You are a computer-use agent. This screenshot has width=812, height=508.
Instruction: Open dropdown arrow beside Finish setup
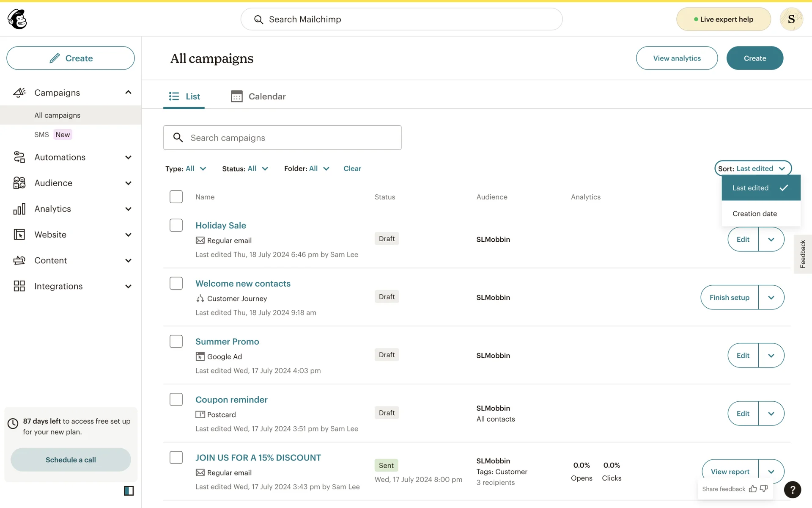click(x=771, y=298)
